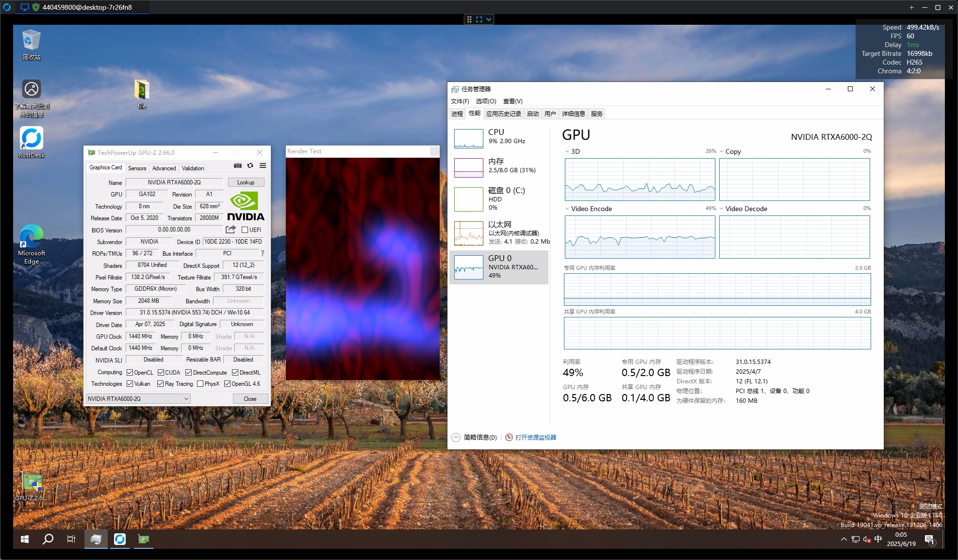
Task: Toggle the Ray Tracing checkbox
Action: tap(161, 384)
